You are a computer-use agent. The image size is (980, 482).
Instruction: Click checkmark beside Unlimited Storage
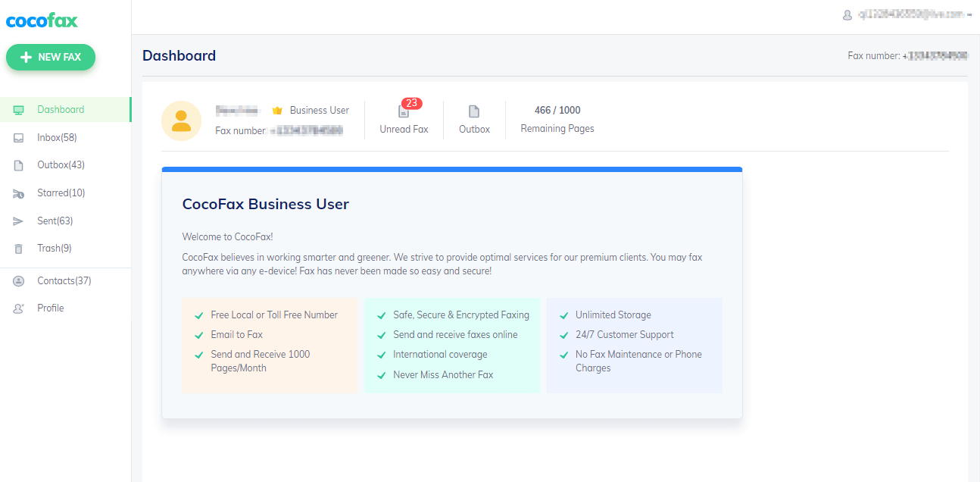564,316
